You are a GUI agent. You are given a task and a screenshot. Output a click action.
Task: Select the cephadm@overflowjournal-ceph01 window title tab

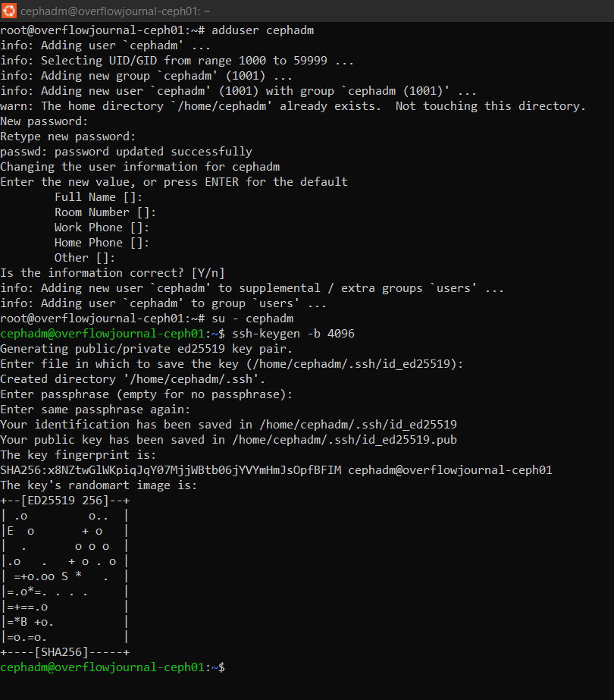[115, 11]
